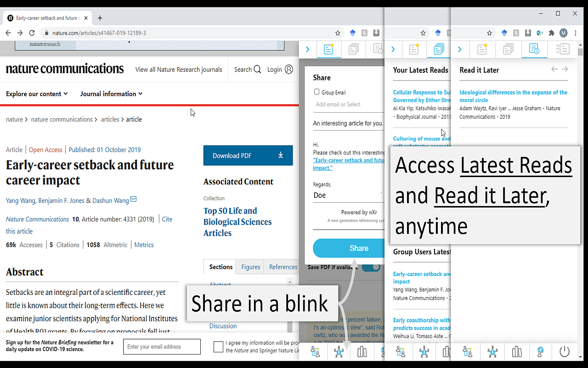The width and height of the screenshot is (588, 368).
Task: Collapse the Read it Later panel chevron
Action: pos(459,49)
